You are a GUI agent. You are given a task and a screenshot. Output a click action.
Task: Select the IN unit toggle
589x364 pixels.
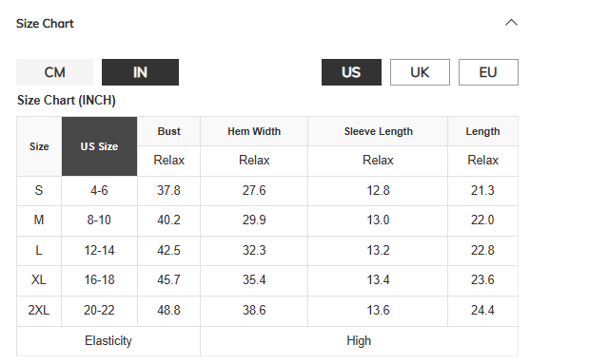(x=140, y=72)
